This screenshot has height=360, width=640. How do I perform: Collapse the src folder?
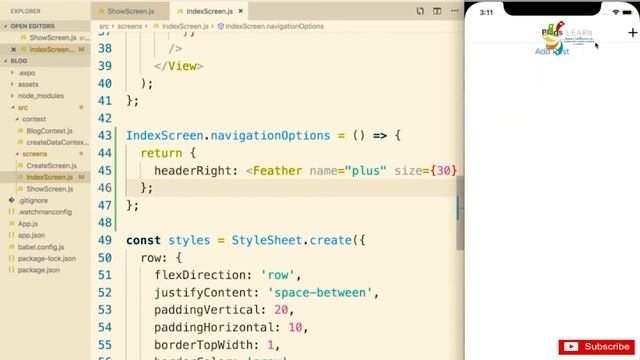coord(23,107)
